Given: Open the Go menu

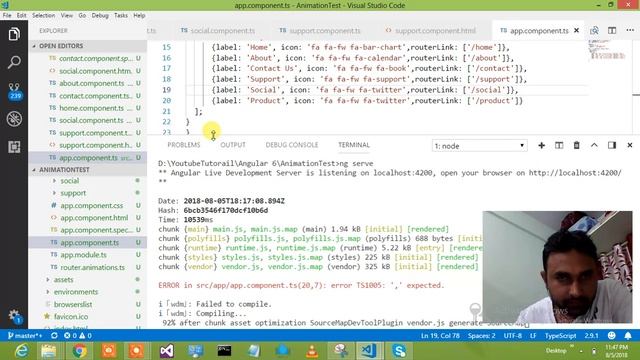Looking at the screenshot, I should coord(82,16).
